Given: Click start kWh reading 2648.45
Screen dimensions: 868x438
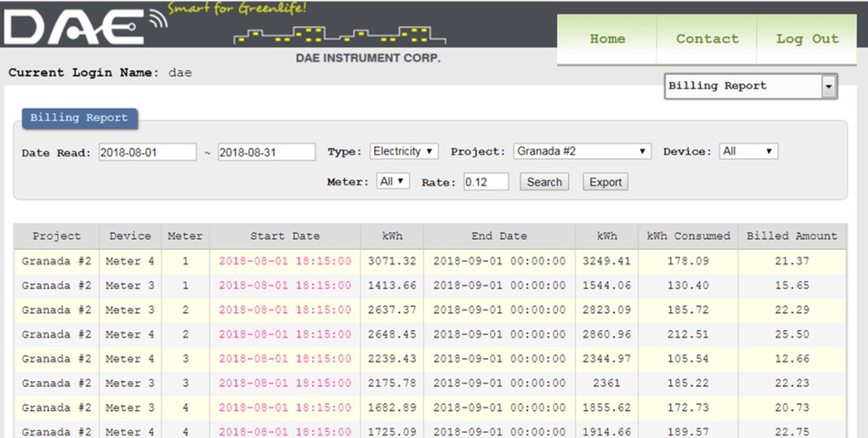Looking at the screenshot, I should [392, 334].
